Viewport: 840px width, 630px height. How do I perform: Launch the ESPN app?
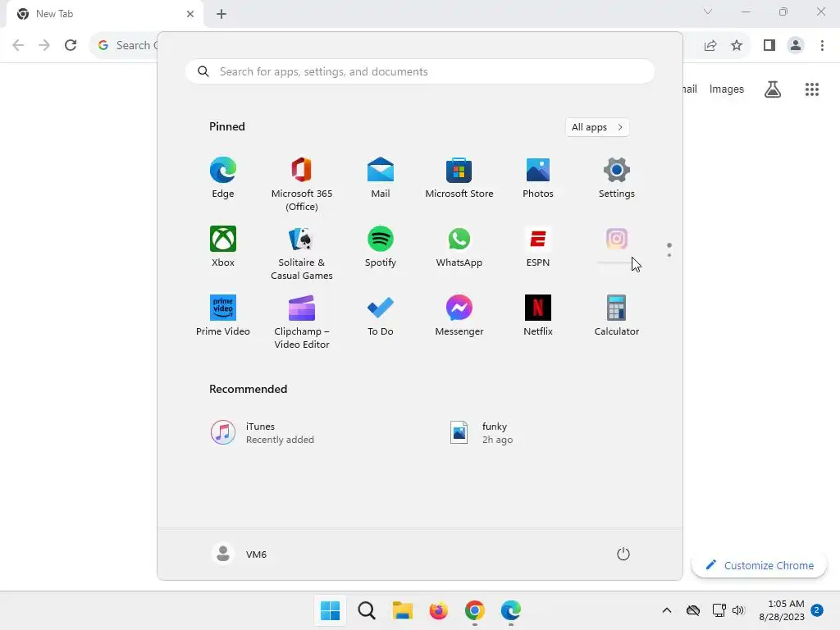click(538, 246)
